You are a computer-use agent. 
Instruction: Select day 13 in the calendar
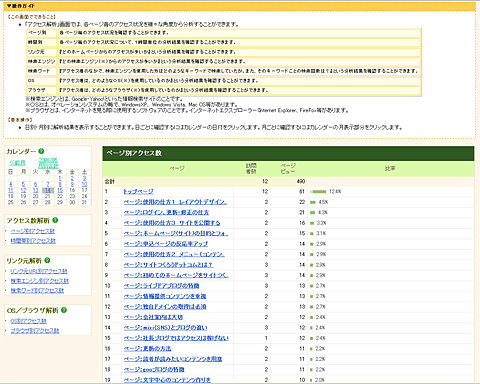tap(35, 190)
